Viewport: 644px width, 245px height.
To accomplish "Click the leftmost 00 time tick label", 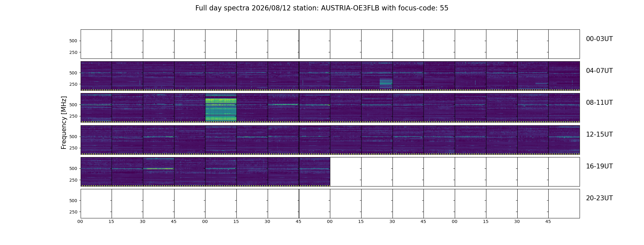I will pyautogui.click(x=80, y=221).
